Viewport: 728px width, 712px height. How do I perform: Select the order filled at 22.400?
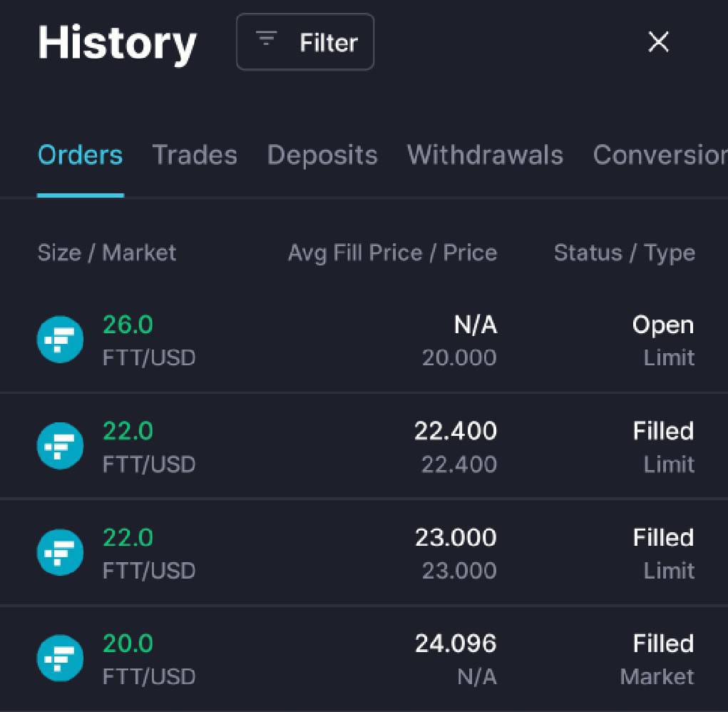[364, 446]
